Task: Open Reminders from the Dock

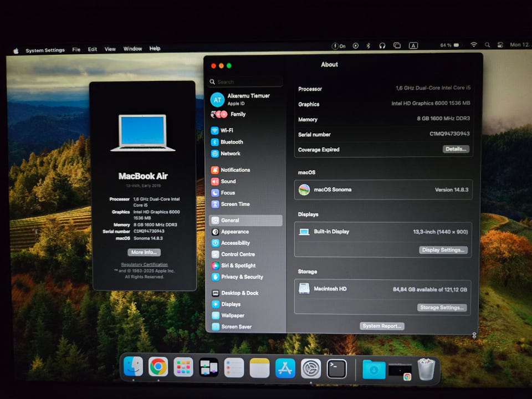Action: click(234, 368)
